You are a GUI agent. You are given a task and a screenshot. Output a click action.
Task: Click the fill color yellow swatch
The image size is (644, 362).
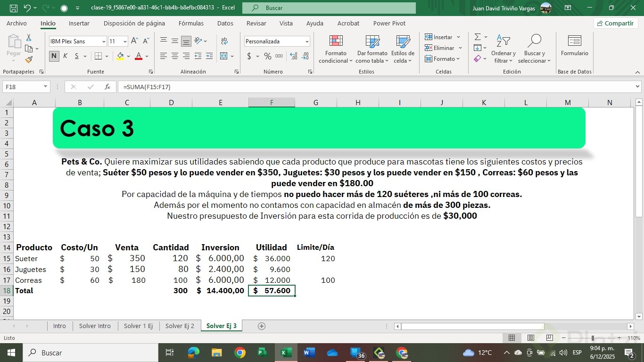pyautogui.click(x=120, y=56)
